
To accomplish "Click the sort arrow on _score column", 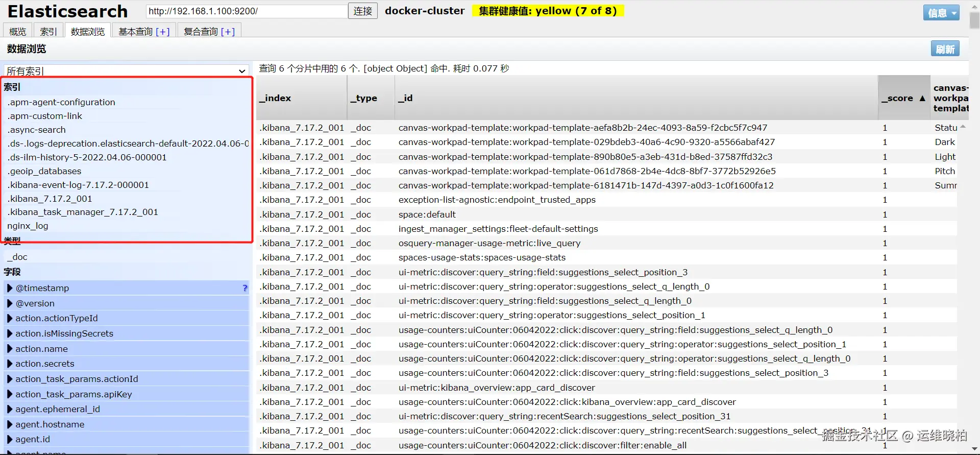I will (922, 98).
